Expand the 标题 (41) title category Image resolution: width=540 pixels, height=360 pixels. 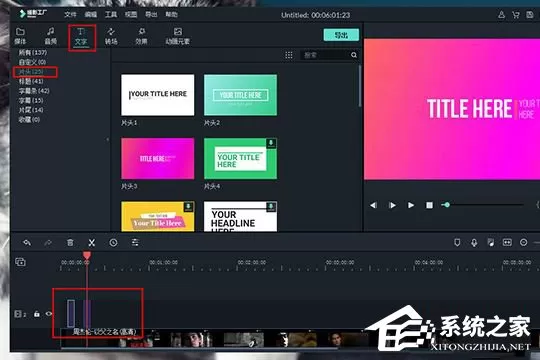[31, 81]
